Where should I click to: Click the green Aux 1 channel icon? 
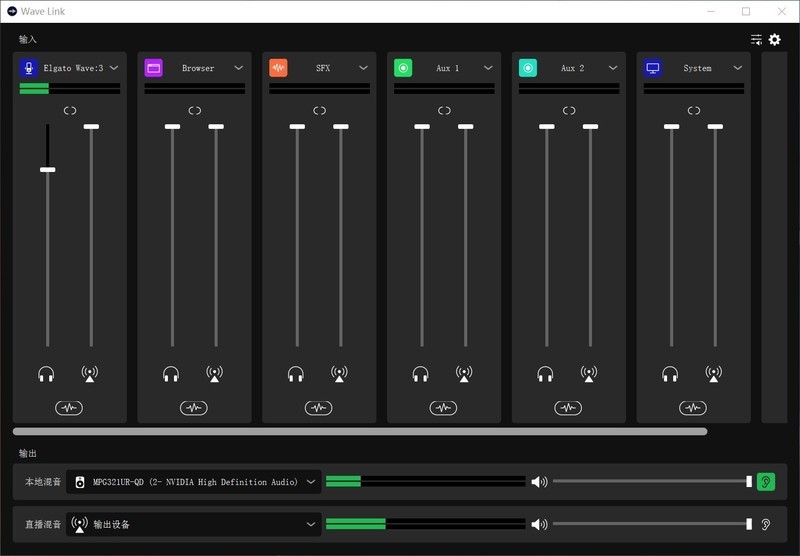pyautogui.click(x=403, y=68)
